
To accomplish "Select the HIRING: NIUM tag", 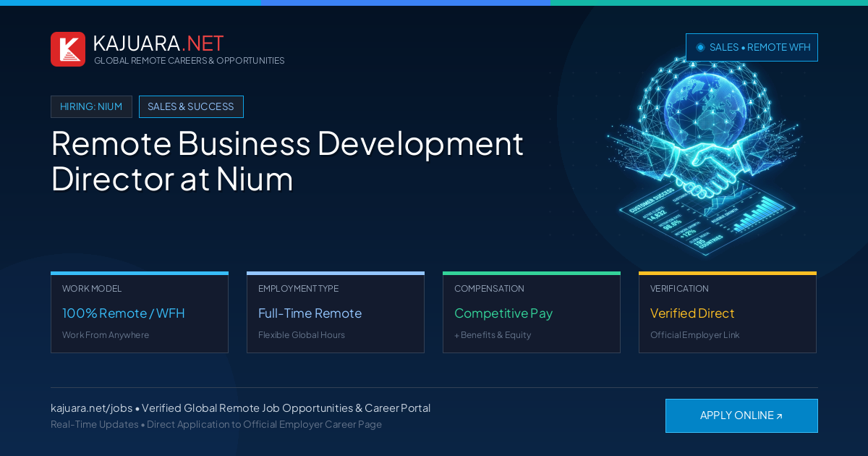I will (91, 106).
